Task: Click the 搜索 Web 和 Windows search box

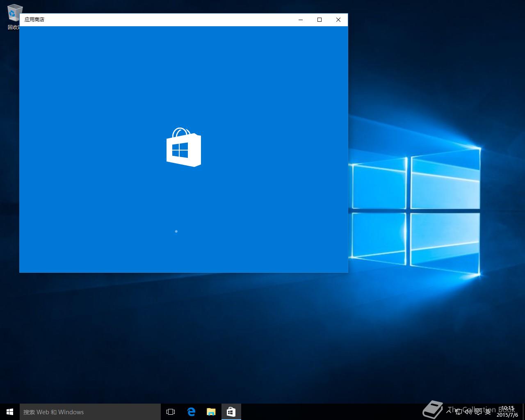Action: [x=90, y=412]
